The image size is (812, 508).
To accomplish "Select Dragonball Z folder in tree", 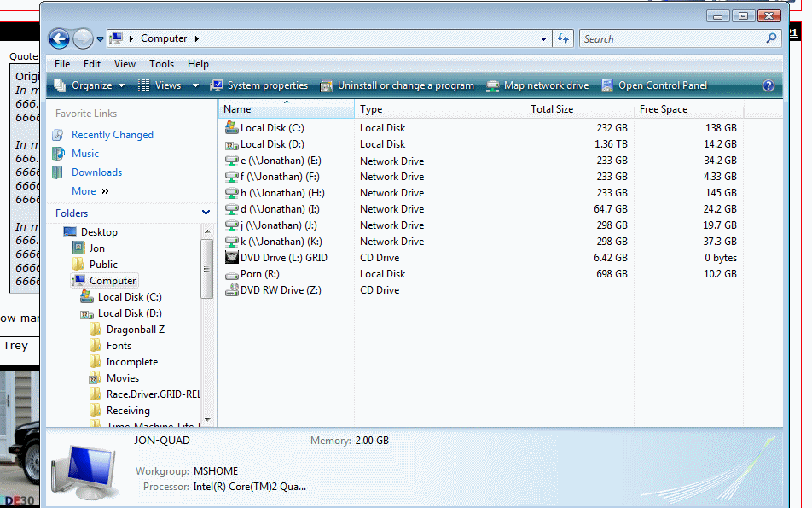I will 135,330.
